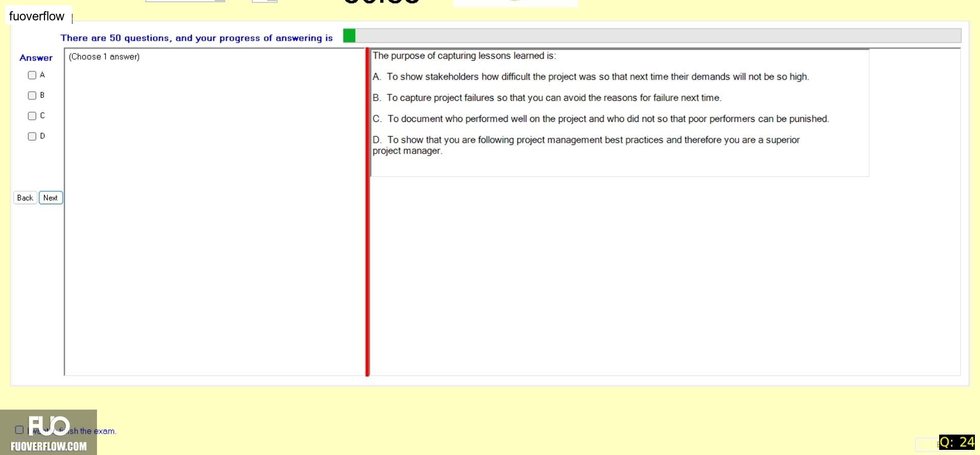Check the finish the exam checkbox
This screenshot has height=455, width=980.
click(x=19, y=430)
